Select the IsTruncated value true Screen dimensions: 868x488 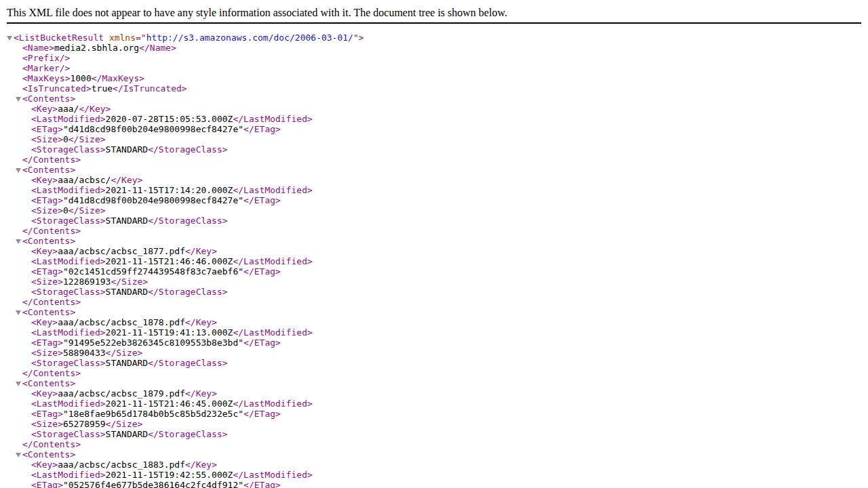(102, 88)
